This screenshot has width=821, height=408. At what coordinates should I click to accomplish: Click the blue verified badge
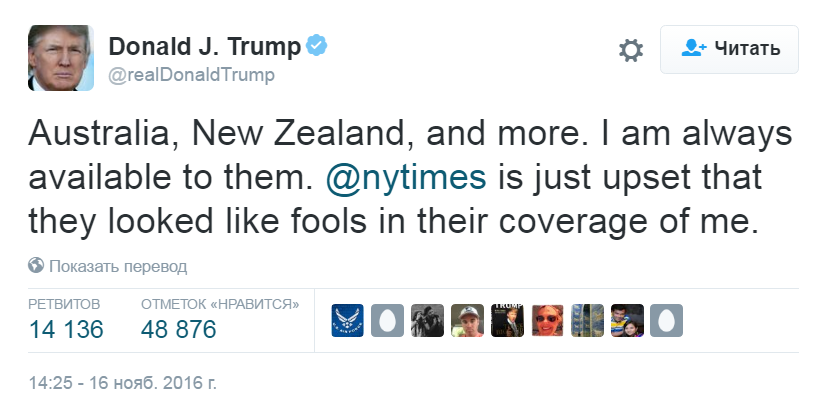[x=316, y=46]
